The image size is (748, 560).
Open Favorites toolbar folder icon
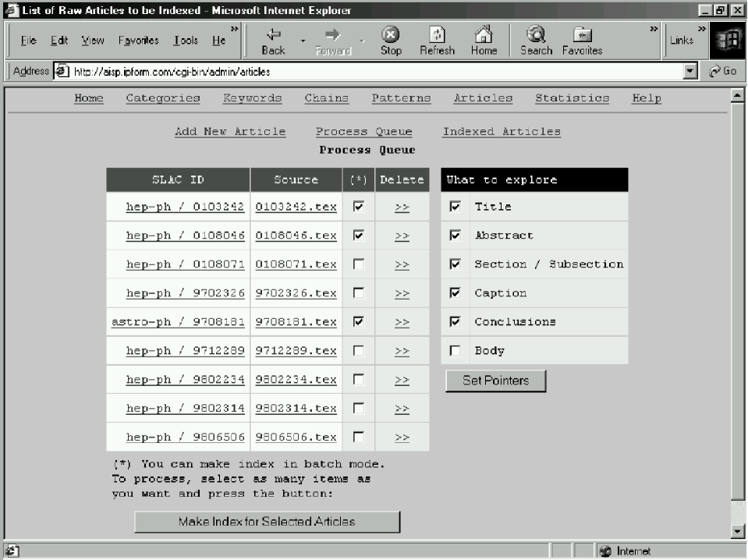(x=582, y=35)
